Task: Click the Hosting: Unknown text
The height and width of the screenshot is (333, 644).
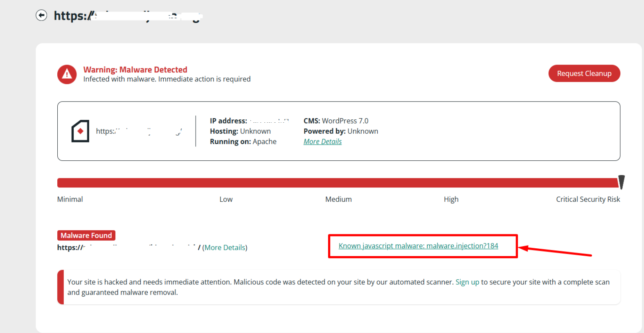Action: pyautogui.click(x=240, y=131)
